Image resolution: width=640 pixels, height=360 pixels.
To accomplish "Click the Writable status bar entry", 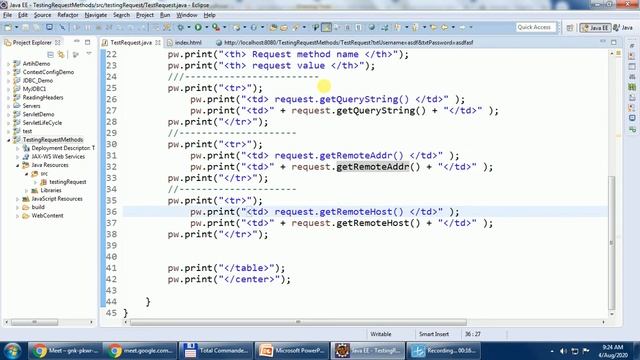I will pos(380,334).
